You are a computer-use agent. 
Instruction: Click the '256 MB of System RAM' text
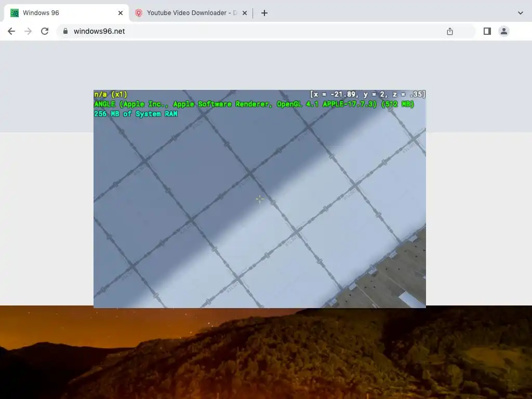coord(136,114)
